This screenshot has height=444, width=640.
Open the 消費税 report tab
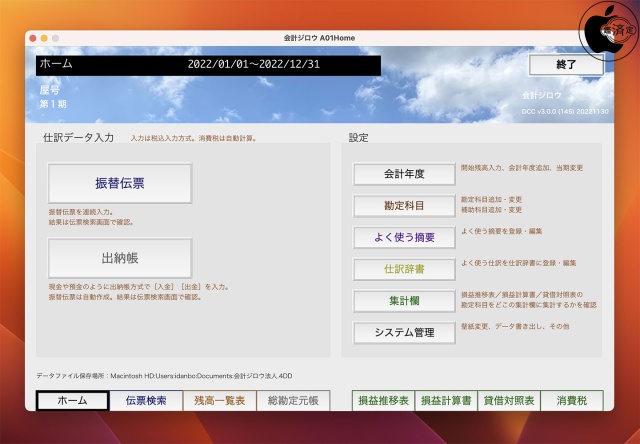[x=572, y=401]
